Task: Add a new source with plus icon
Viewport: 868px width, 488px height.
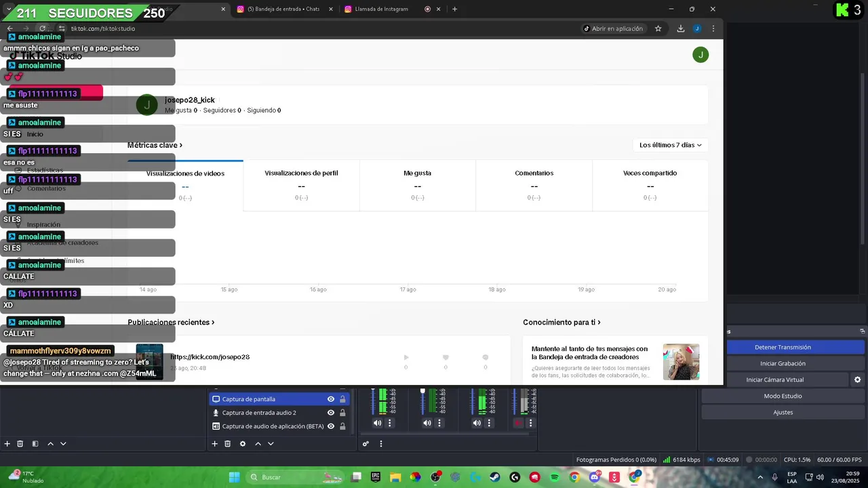Action: click(214, 444)
